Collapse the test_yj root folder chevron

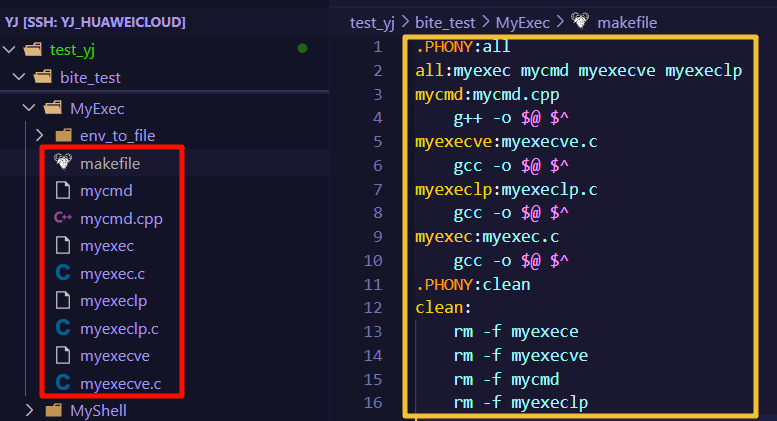(x=9, y=50)
